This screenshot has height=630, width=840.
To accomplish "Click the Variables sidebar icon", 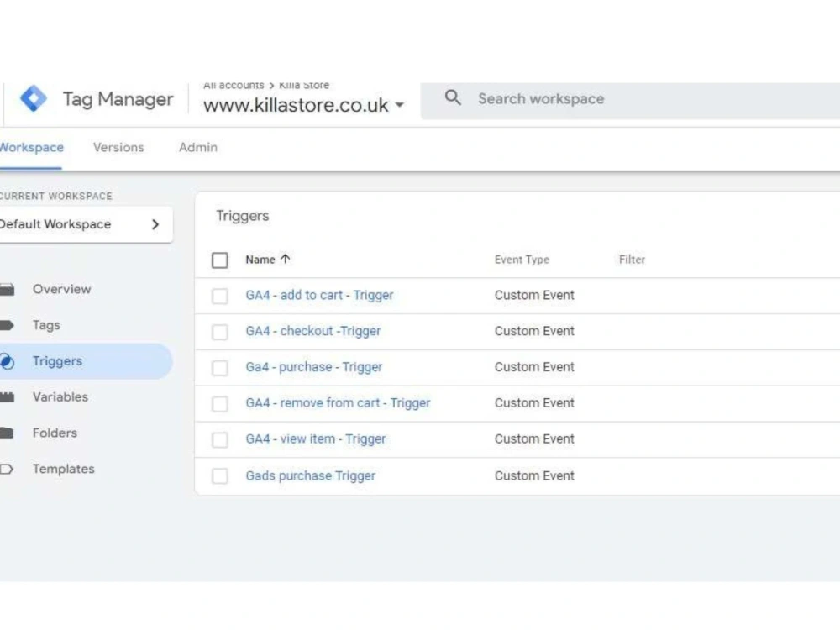I will (7, 397).
